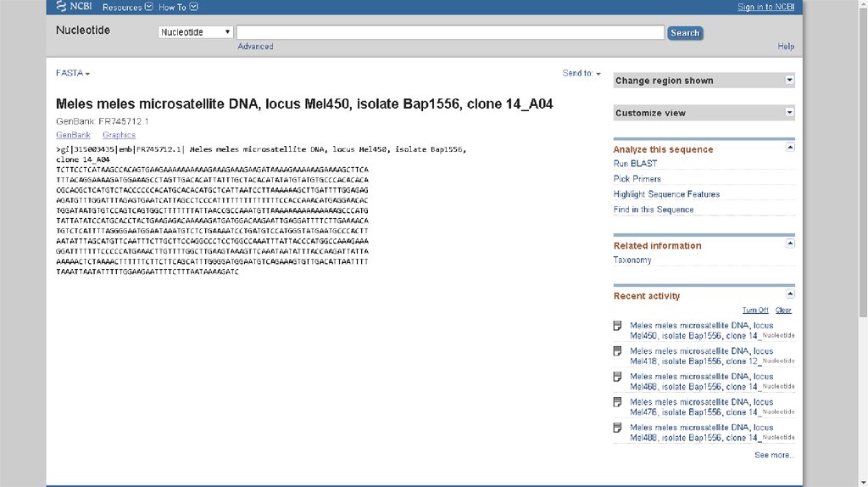868x487 pixels.
Task: Collapse the Related information panel
Action: click(790, 243)
